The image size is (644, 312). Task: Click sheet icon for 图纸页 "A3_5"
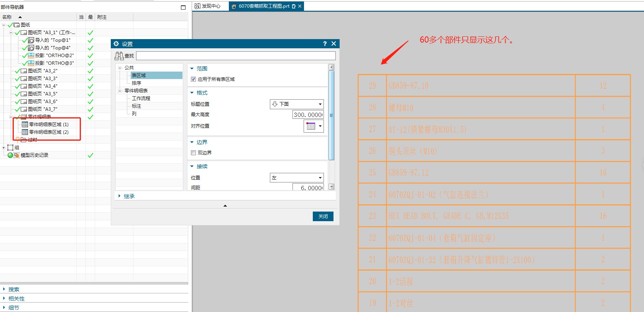click(24, 94)
